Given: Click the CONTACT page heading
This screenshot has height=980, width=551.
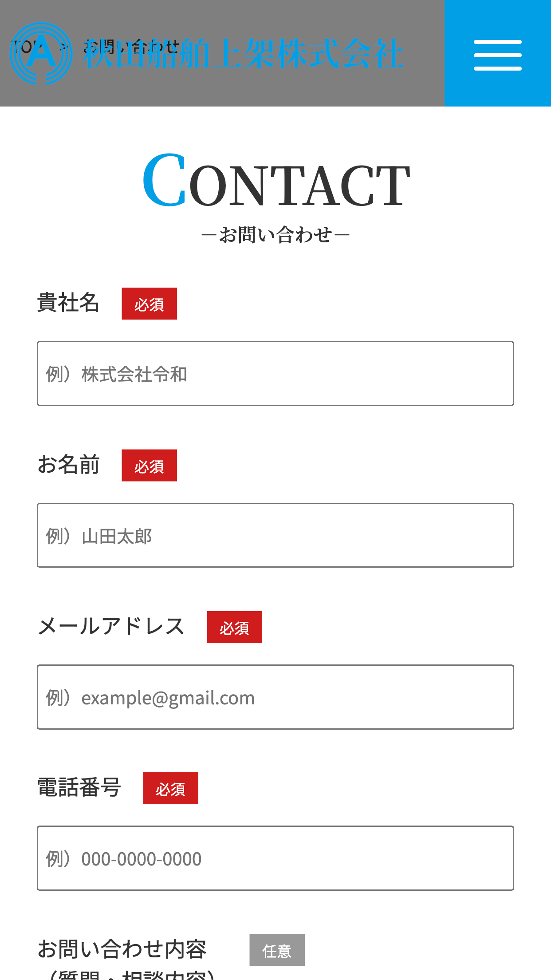Looking at the screenshot, I should (x=275, y=182).
